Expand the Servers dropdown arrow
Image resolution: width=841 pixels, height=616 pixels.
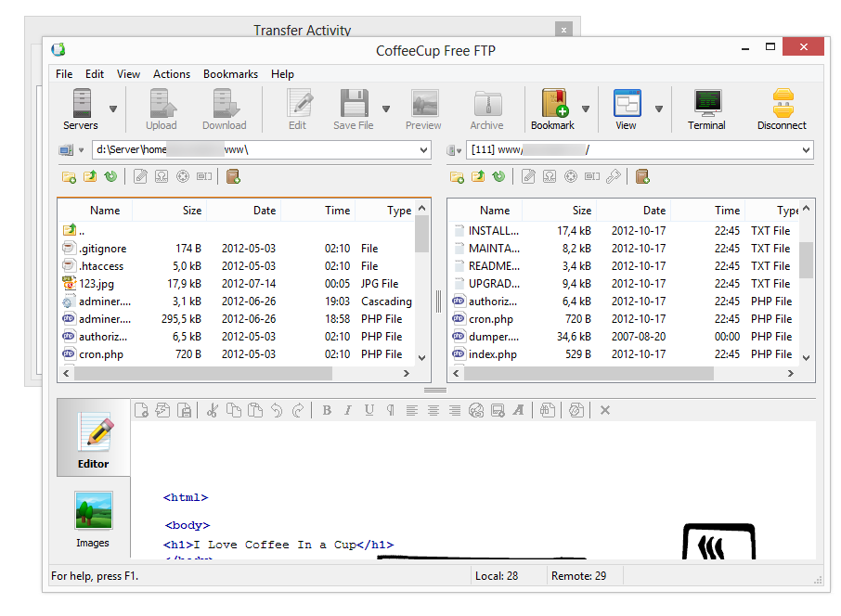click(x=113, y=109)
